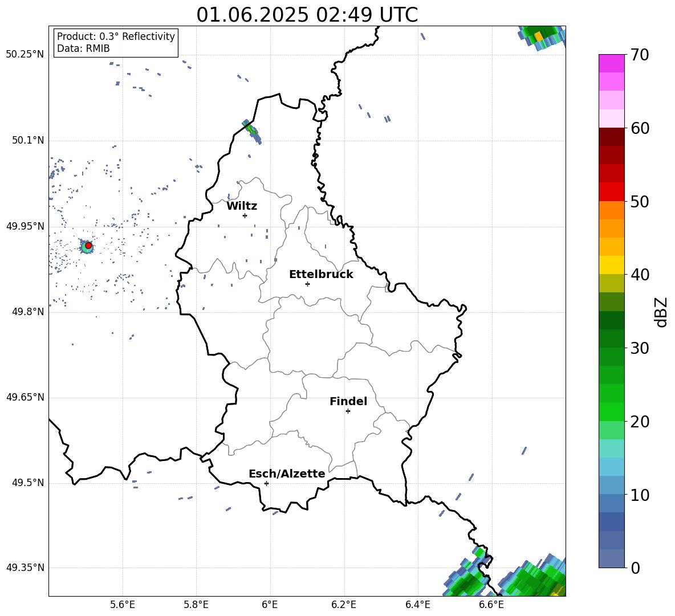Click the Ettelbruck label
This screenshot has height=616, width=675.
321,275
